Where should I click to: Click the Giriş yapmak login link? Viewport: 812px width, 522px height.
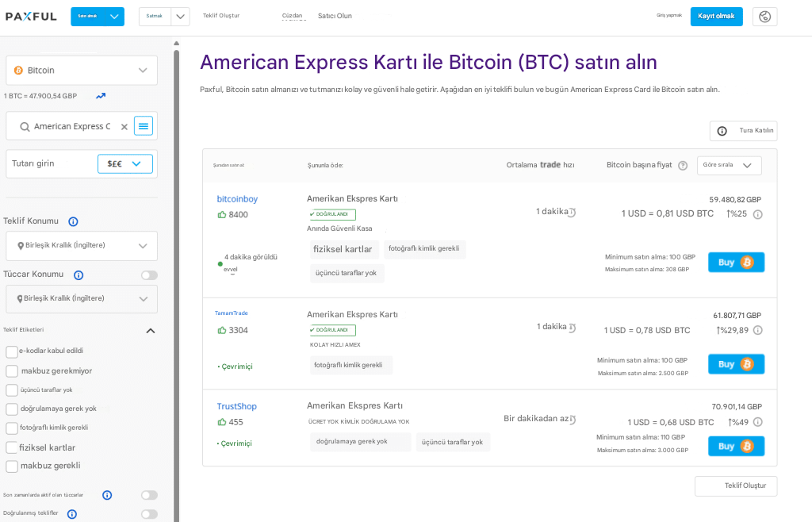pos(669,16)
